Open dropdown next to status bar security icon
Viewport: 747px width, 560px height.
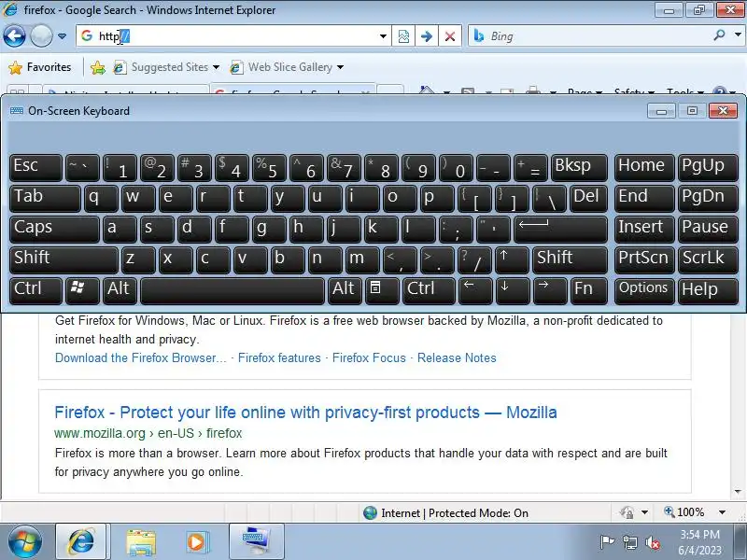(644, 512)
